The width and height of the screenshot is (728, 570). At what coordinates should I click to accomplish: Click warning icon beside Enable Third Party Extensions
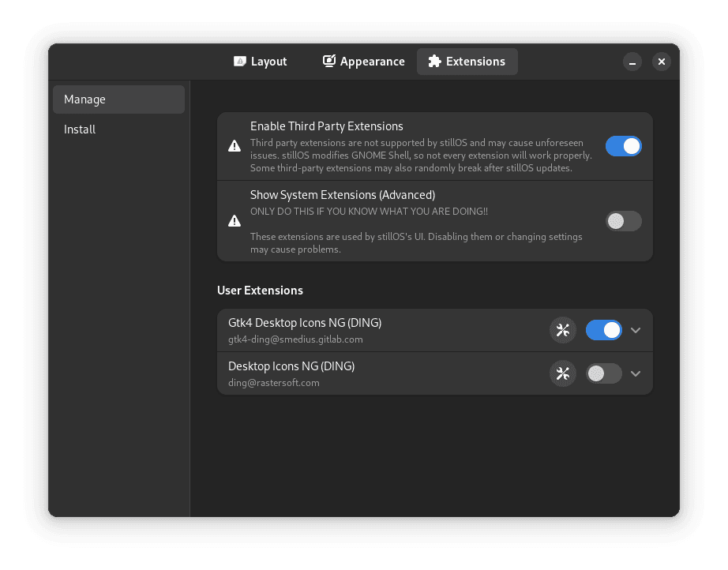pos(235,146)
